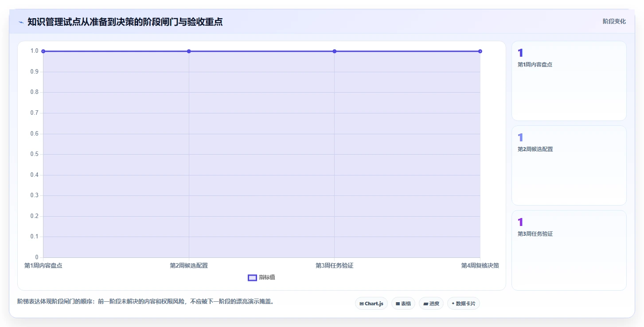Viewport: 644px width, 327px height.
Task: Click the 阶段变化 label in header
Action: (x=614, y=21)
